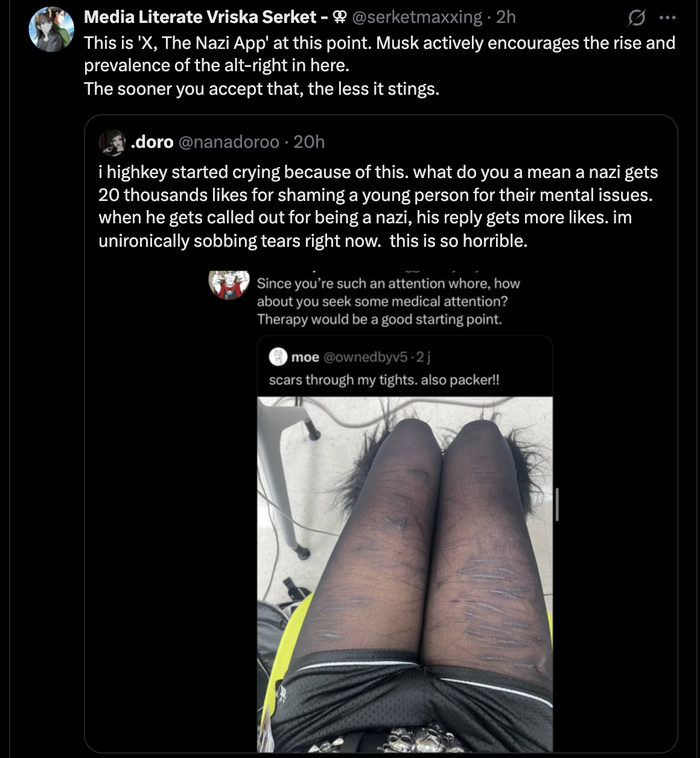Screen dimensions: 700x758
Task: Click the ".doro" display name
Action: (152, 142)
